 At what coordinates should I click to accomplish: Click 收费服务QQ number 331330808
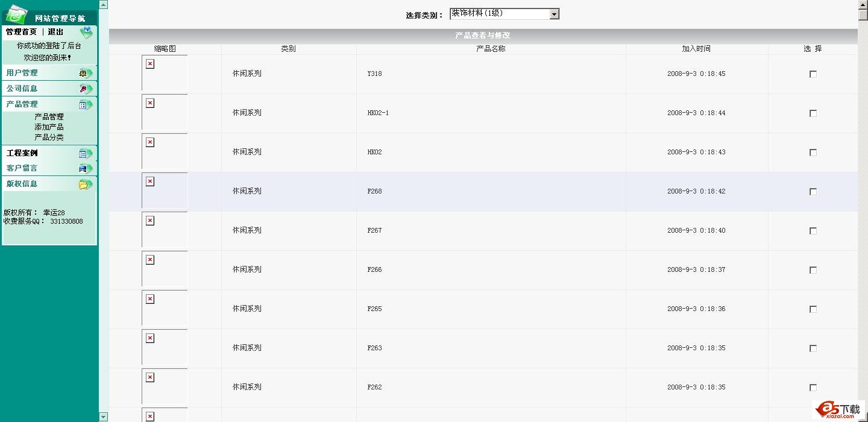[x=66, y=222]
